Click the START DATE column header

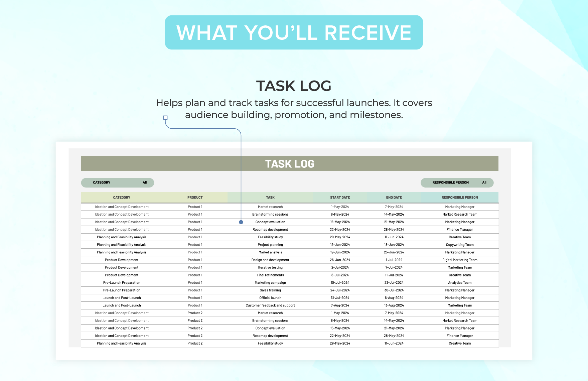340,198
